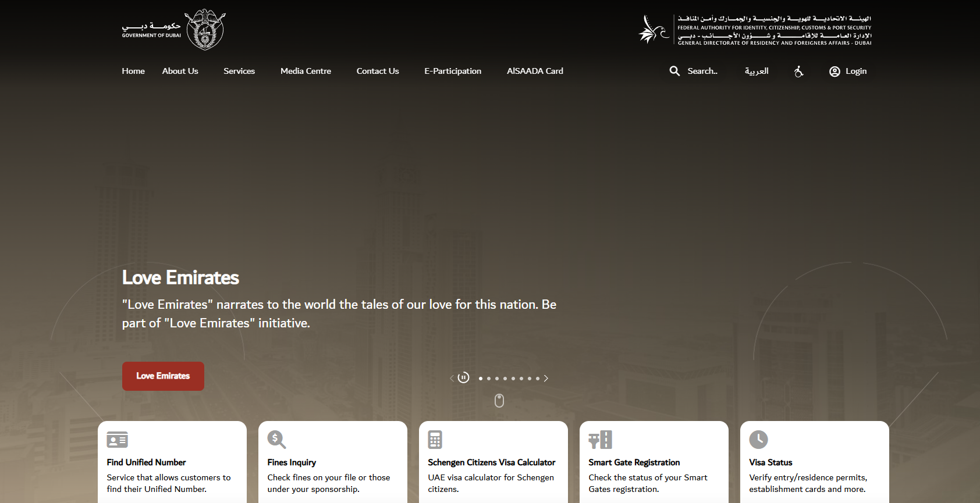Image resolution: width=980 pixels, height=503 pixels.
Task: Select the second carousel dot
Action: click(489, 379)
